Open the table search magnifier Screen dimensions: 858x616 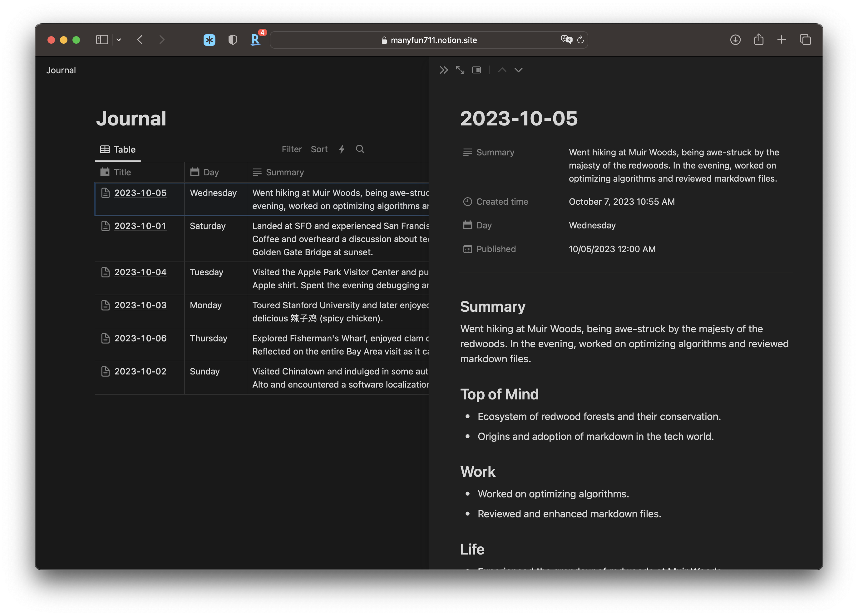360,149
